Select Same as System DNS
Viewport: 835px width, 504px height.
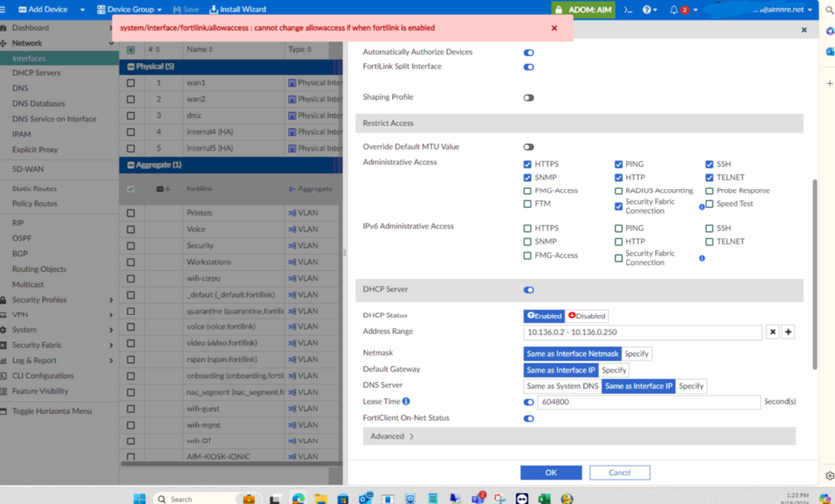(562, 386)
